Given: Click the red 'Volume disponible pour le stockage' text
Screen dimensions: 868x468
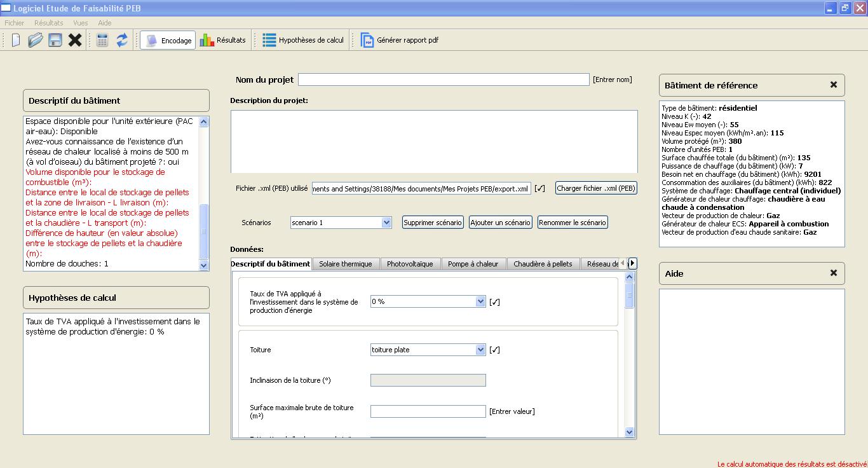Looking at the screenshot, I should (x=95, y=177).
